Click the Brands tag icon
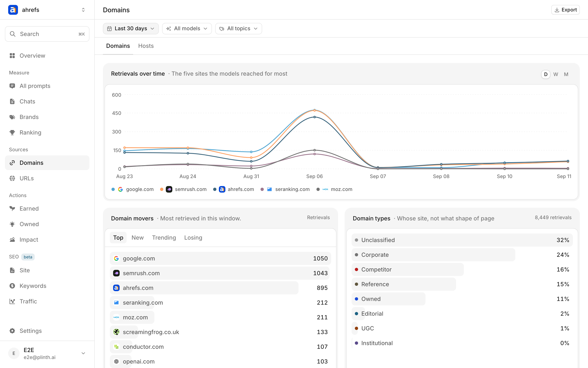 (12, 117)
